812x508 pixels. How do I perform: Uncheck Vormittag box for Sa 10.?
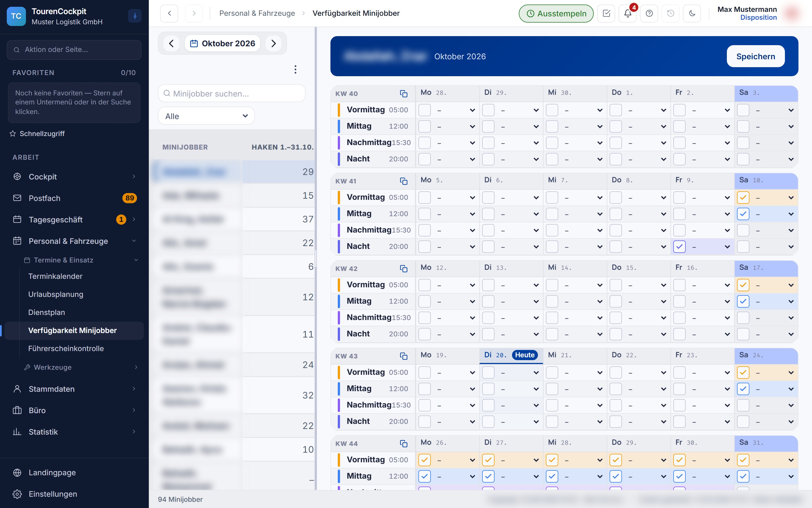click(743, 198)
